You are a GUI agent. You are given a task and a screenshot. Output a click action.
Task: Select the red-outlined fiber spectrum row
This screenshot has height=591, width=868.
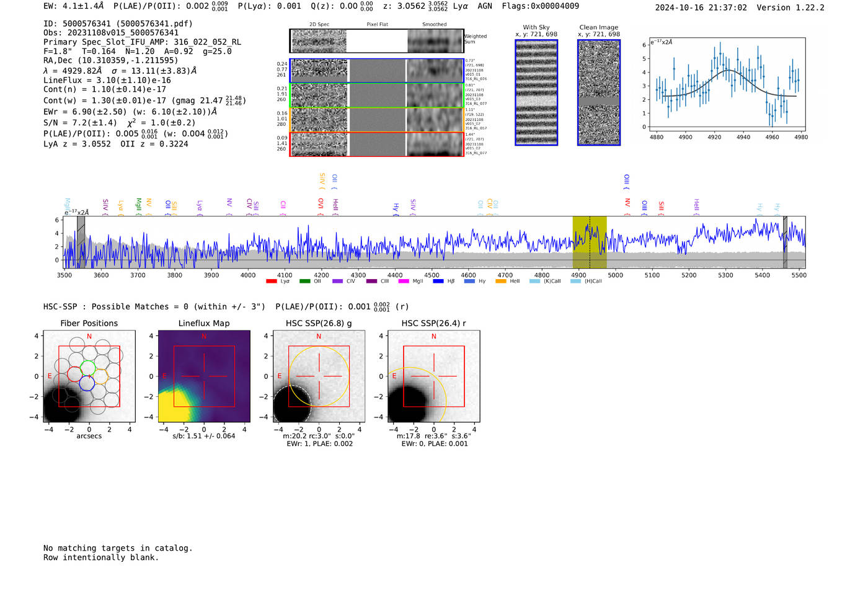377,144
